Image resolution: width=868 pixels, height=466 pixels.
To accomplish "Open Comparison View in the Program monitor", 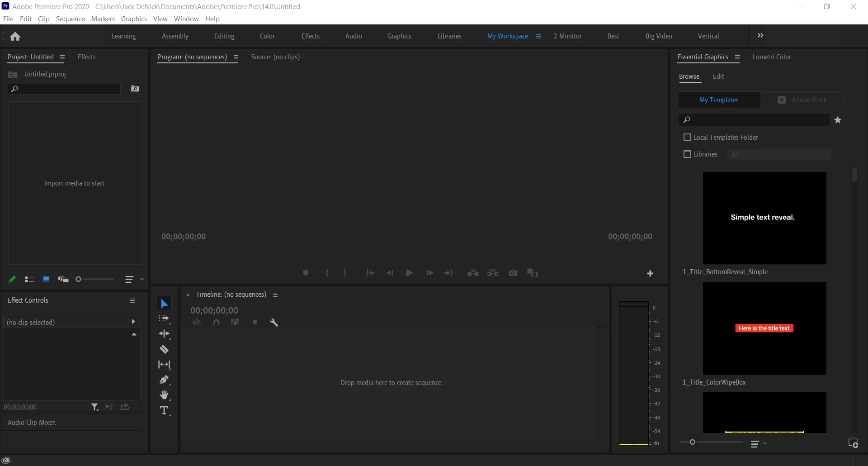I will pos(532,273).
